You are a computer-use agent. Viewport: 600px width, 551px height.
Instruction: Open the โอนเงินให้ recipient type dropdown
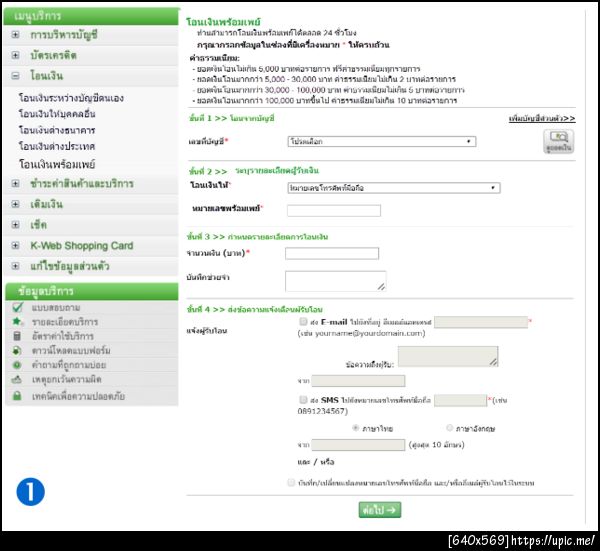click(394, 188)
